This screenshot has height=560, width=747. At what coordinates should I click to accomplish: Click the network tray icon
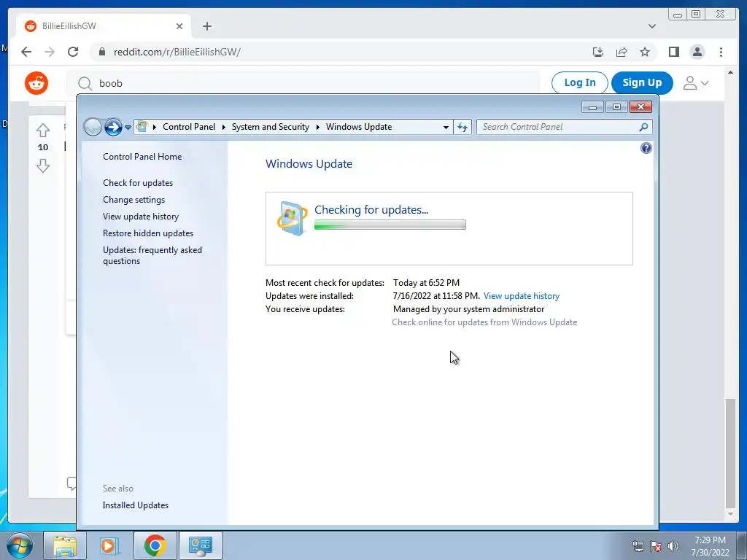[x=638, y=546]
